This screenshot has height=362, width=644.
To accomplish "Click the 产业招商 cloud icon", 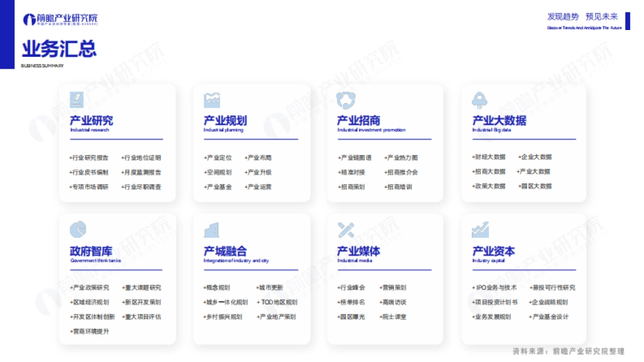I will click(x=345, y=99).
